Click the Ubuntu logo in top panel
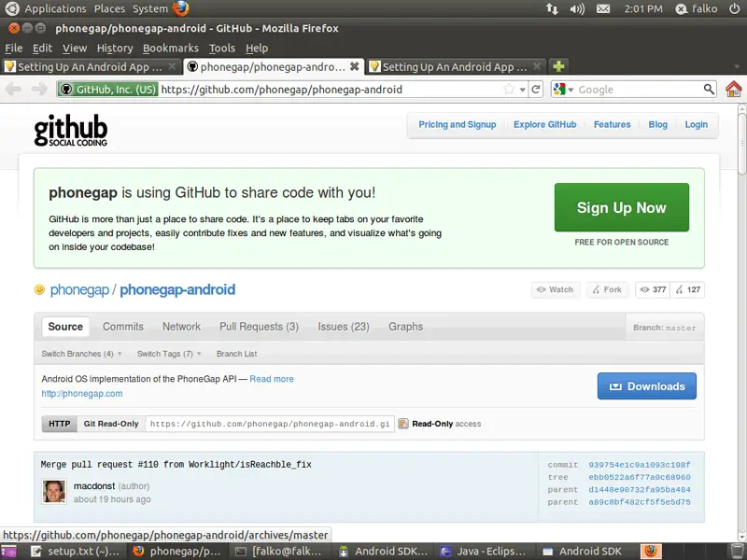Image resolution: width=747 pixels, height=560 pixels. click(x=12, y=8)
